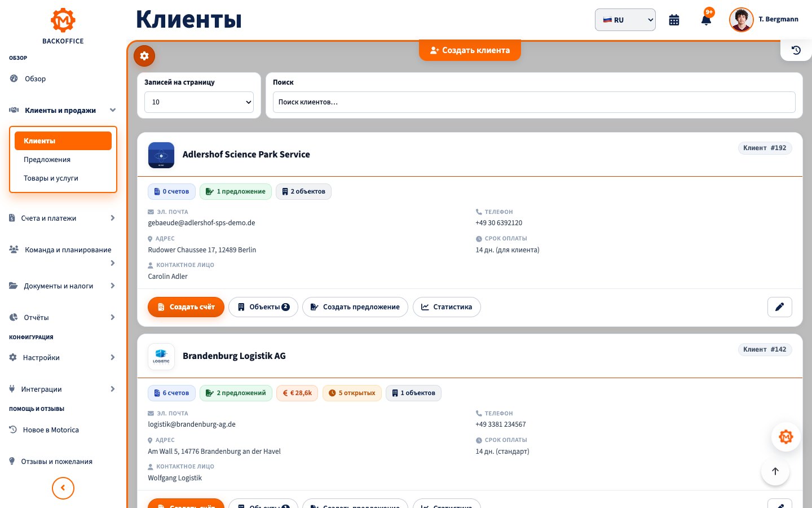Open notifications bell icon
The width and height of the screenshot is (812, 508).
(706, 20)
